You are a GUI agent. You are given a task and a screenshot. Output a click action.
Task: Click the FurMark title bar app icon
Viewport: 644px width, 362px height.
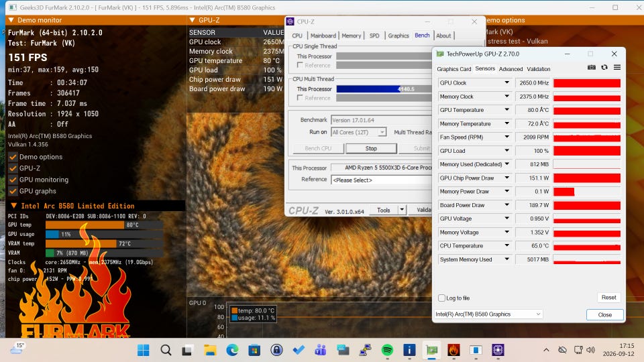click(13, 7)
